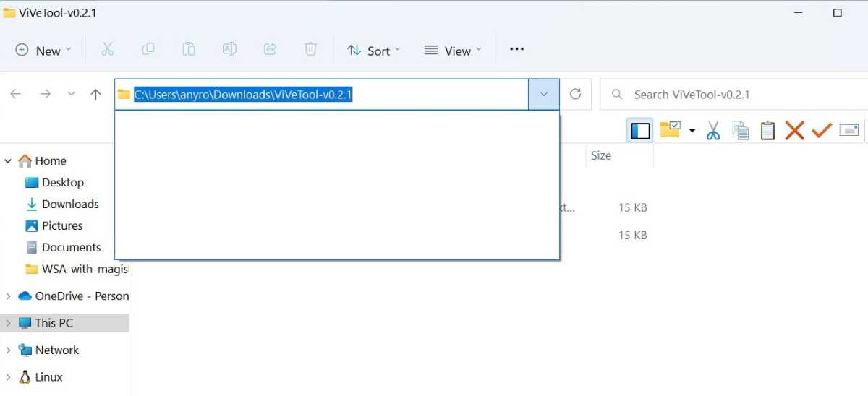Open the WSA-with-magisk folder in the sidebar

[77, 269]
